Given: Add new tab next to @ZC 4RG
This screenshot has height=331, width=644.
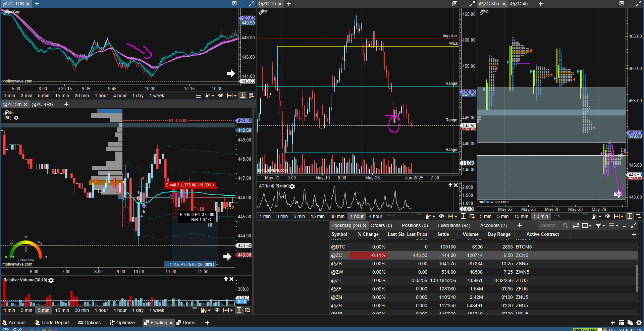Looking at the screenshot, I should coord(66,104).
